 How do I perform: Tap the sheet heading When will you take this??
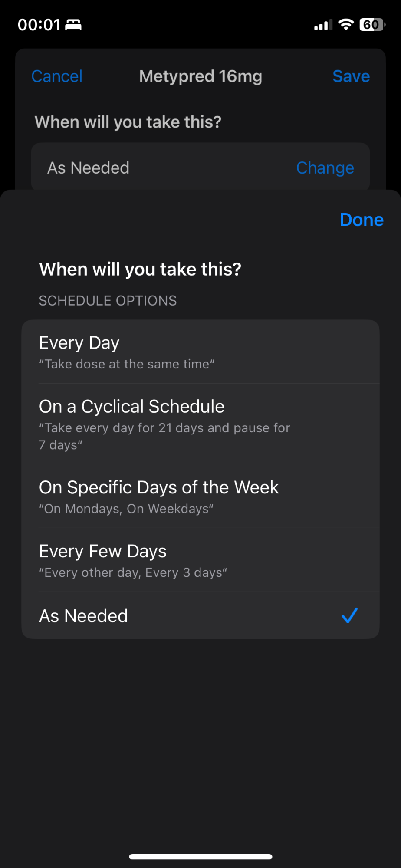(x=140, y=269)
